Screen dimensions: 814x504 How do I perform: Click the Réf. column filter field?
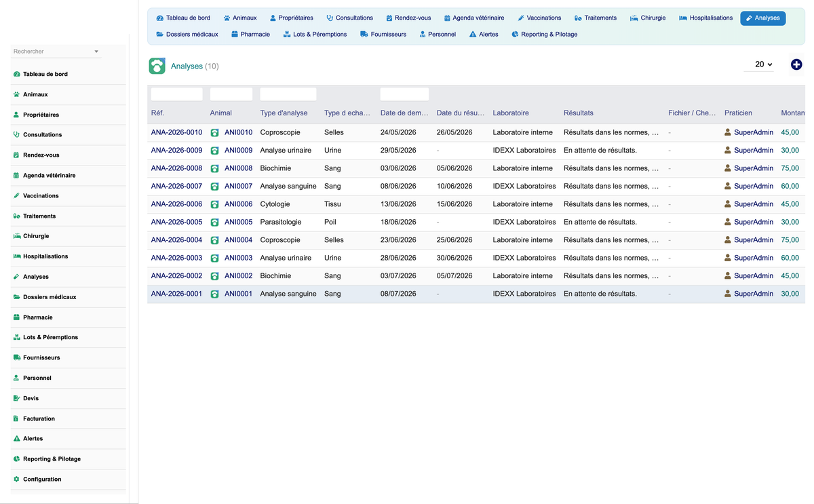click(x=176, y=94)
